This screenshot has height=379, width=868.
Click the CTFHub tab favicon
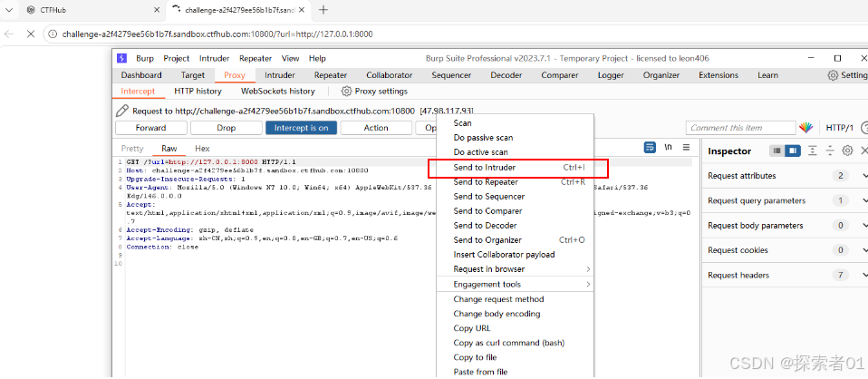(31, 10)
